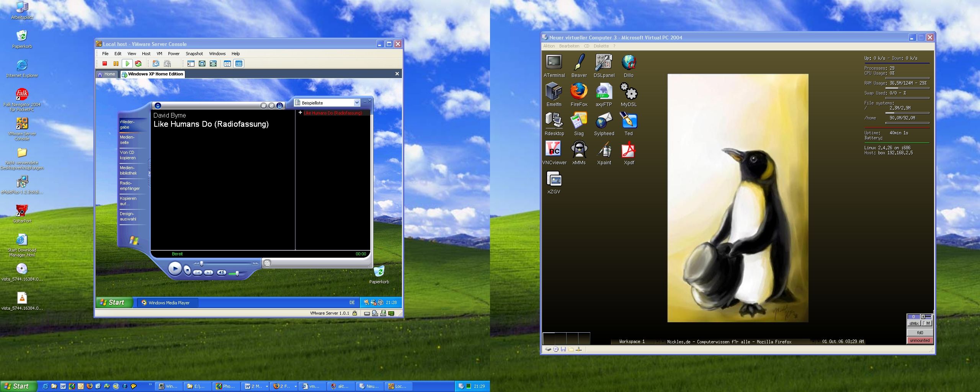Click the Reset icon in VMware toolbar

pyautogui.click(x=138, y=64)
